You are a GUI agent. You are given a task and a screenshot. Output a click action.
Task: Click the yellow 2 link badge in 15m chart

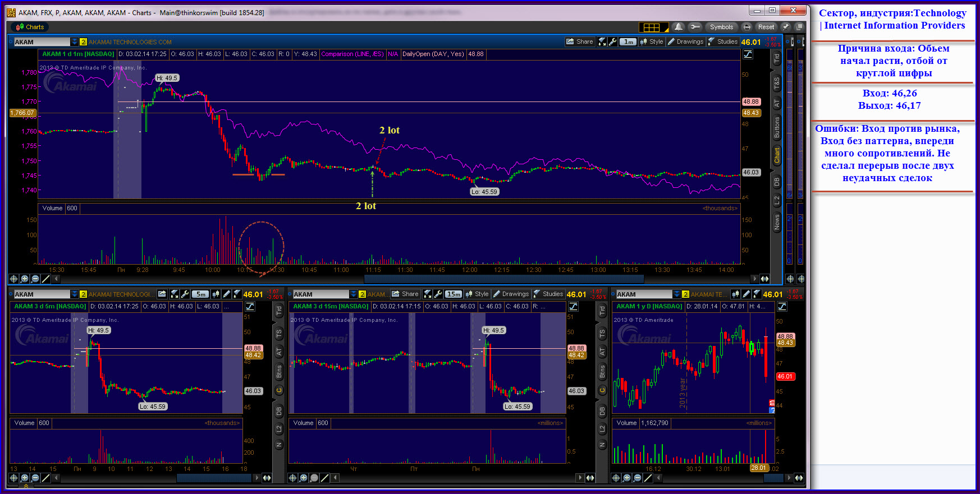click(x=362, y=294)
